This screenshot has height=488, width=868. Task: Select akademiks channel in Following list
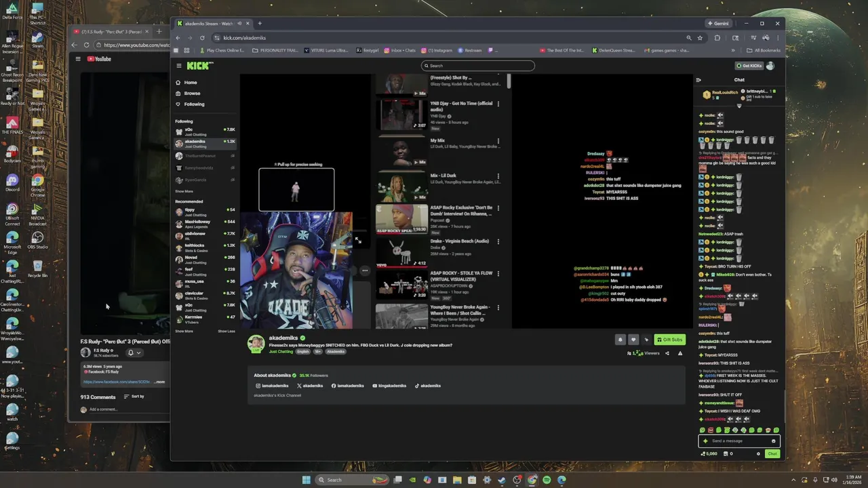pos(205,143)
